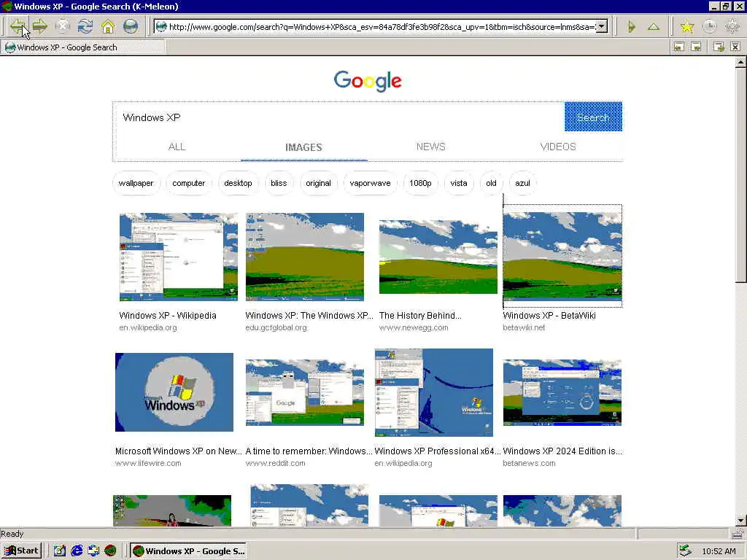Open the Windows Start menu
The width and height of the screenshot is (747, 560).
22,551
